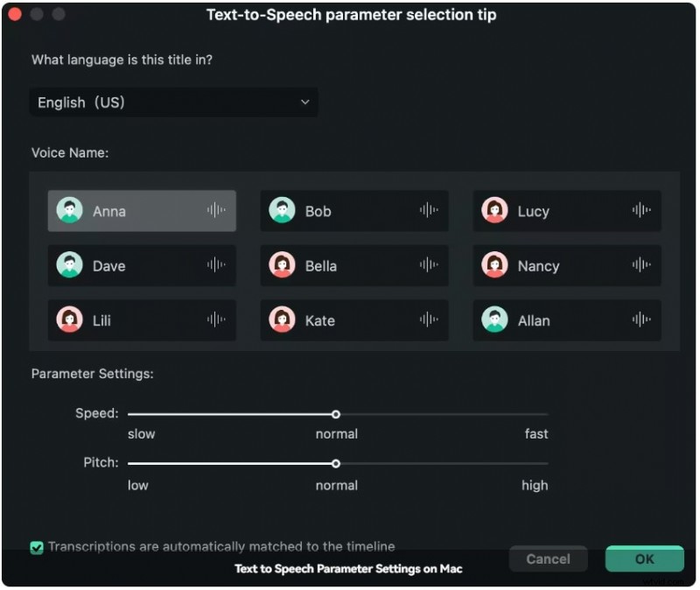Open the English (US) language dropdown

[173, 102]
